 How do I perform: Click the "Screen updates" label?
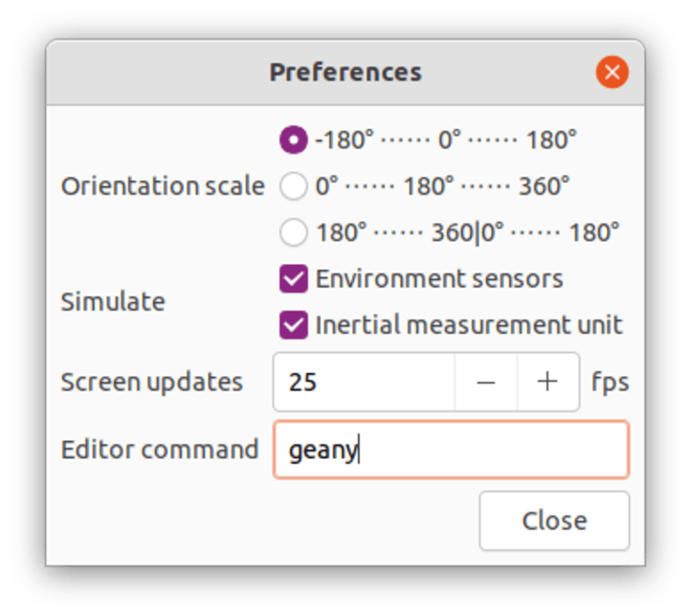(151, 382)
